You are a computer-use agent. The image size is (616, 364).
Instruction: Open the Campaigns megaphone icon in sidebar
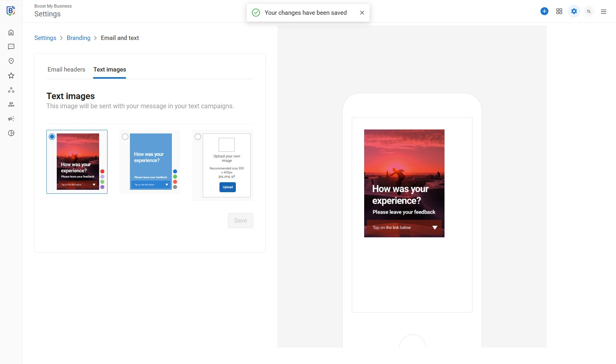point(11,119)
